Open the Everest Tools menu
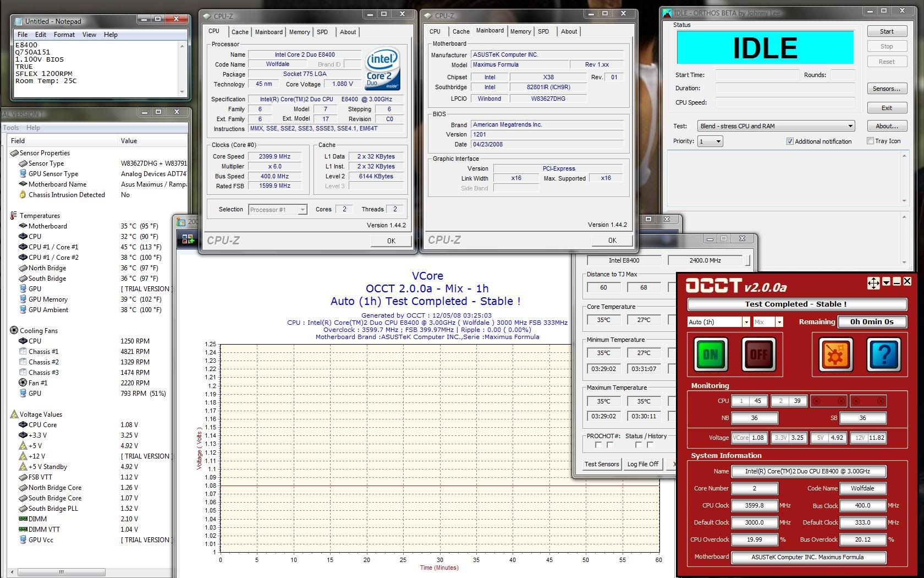The width and height of the screenshot is (924, 578). pyautogui.click(x=11, y=128)
